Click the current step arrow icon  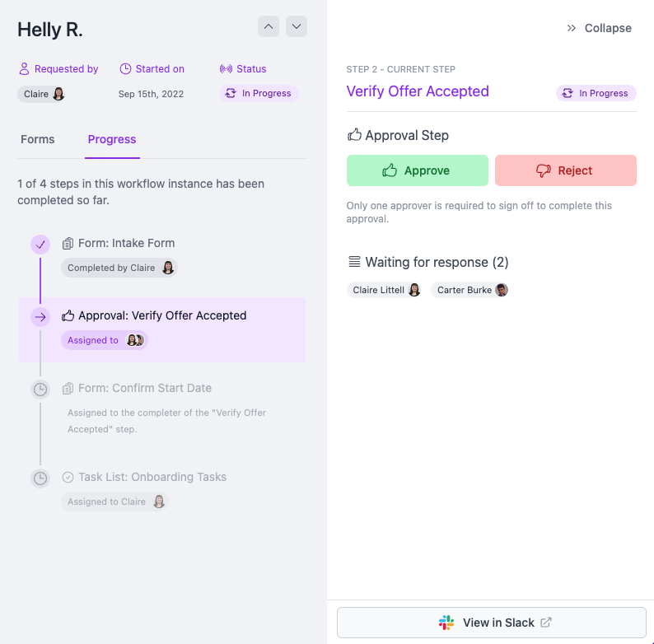click(x=40, y=316)
